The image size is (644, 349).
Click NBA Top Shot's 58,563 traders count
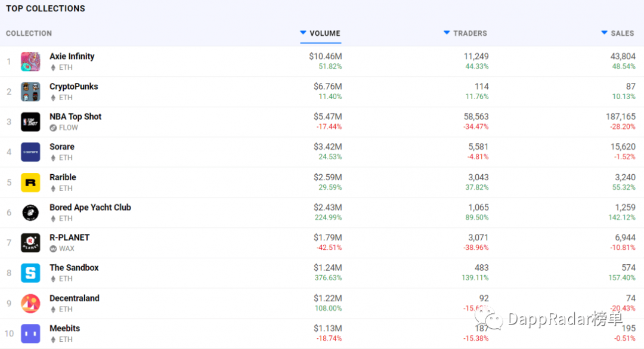tap(476, 117)
